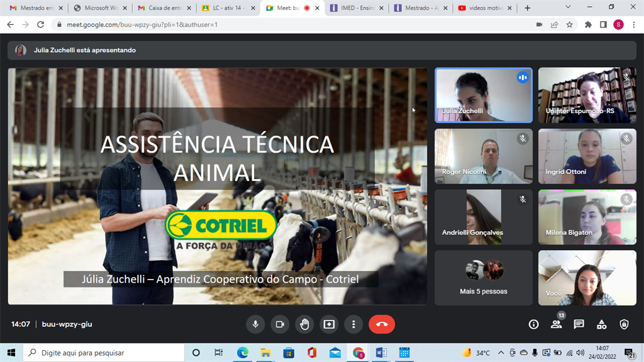Turn off the camera in Meet
Viewport: 644px width, 362px height.
280,324
